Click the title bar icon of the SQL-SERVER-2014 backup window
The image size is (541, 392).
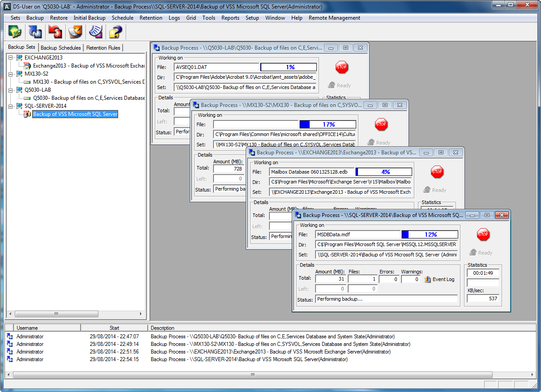(298, 215)
